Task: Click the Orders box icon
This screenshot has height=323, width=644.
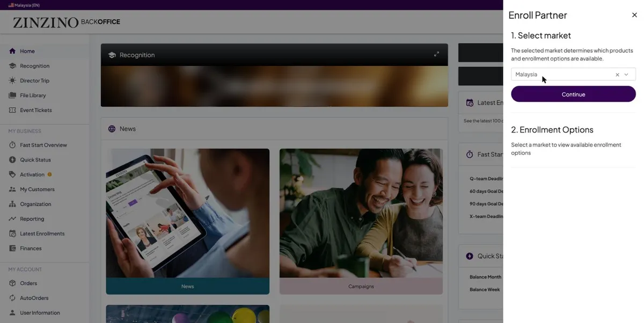Action: pos(12,283)
